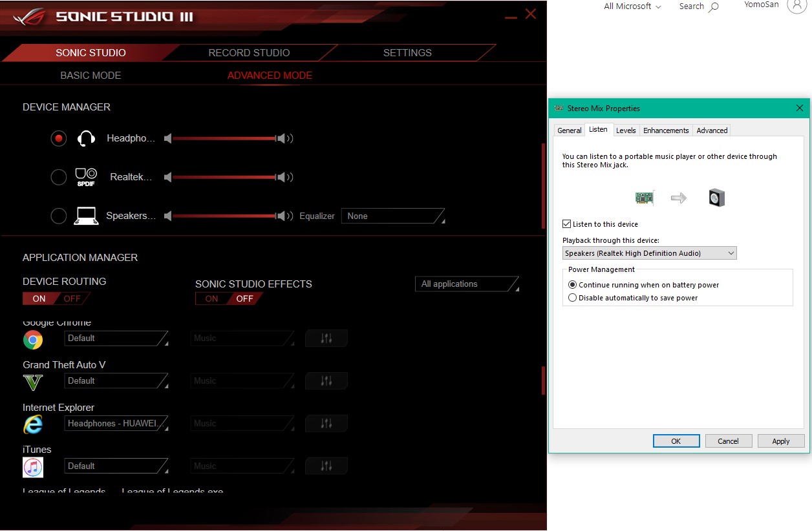The image size is (812, 531).
Task: Click the iTunes app icon
Action: 33,467
